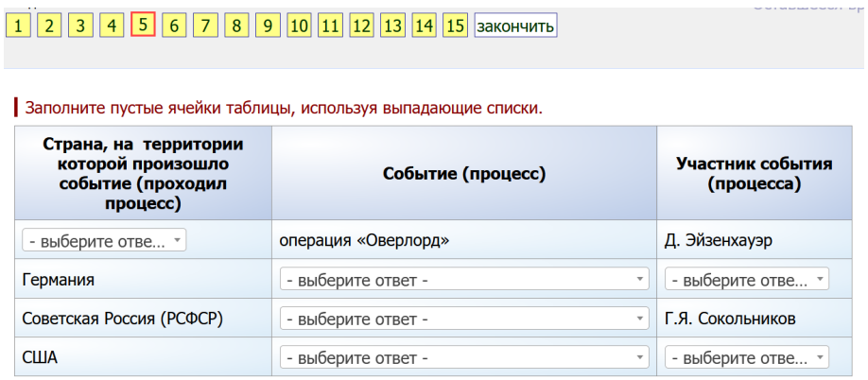The height and width of the screenshot is (380, 868).
Task: Switch to question 4
Action: pos(111,26)
